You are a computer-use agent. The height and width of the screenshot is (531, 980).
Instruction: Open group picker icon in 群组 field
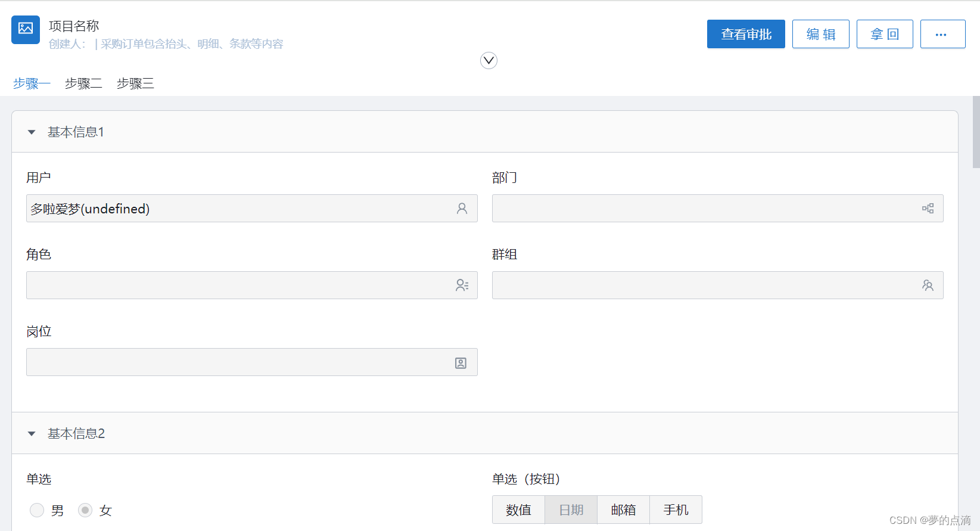pyautogui.click(x=928, y=285)
